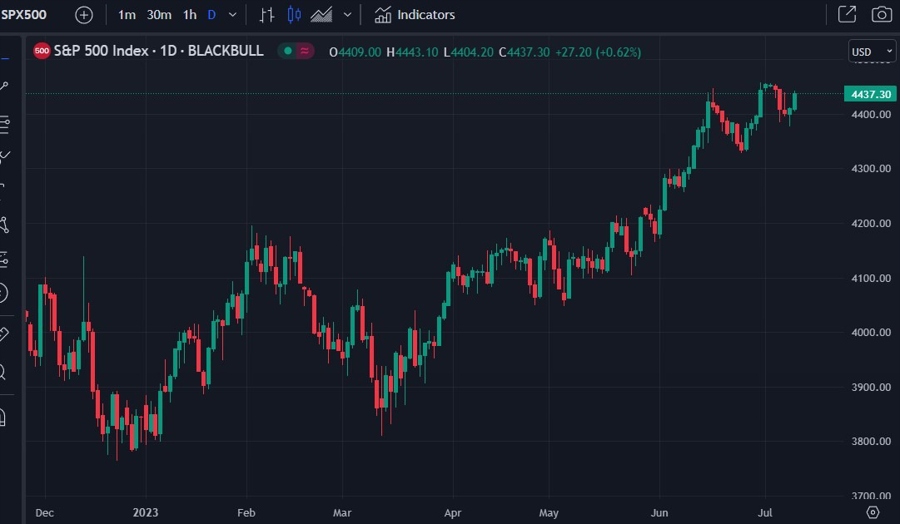Click the 2023 time axis label
This screenshot has width=900, height=524.
[145, 513]
